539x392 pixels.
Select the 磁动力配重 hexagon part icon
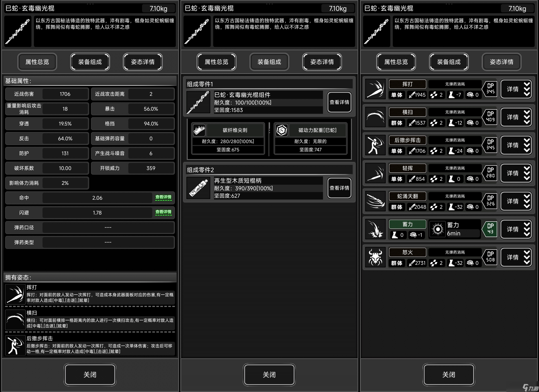pyautogui.click(x=282, y=130)
